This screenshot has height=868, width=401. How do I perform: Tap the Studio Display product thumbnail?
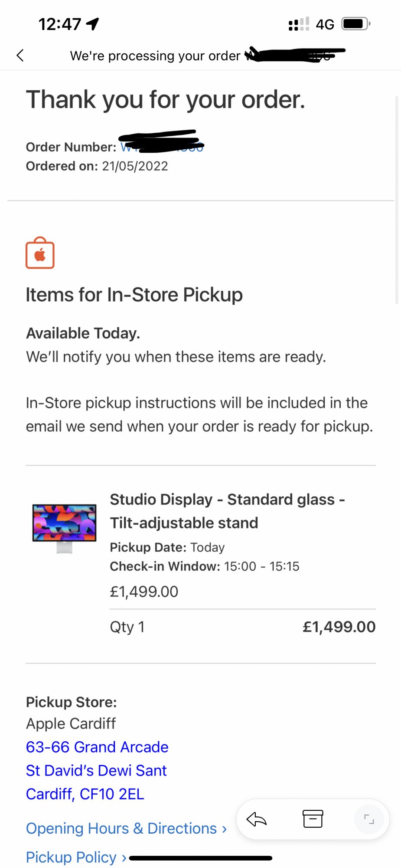coord(64,528)
